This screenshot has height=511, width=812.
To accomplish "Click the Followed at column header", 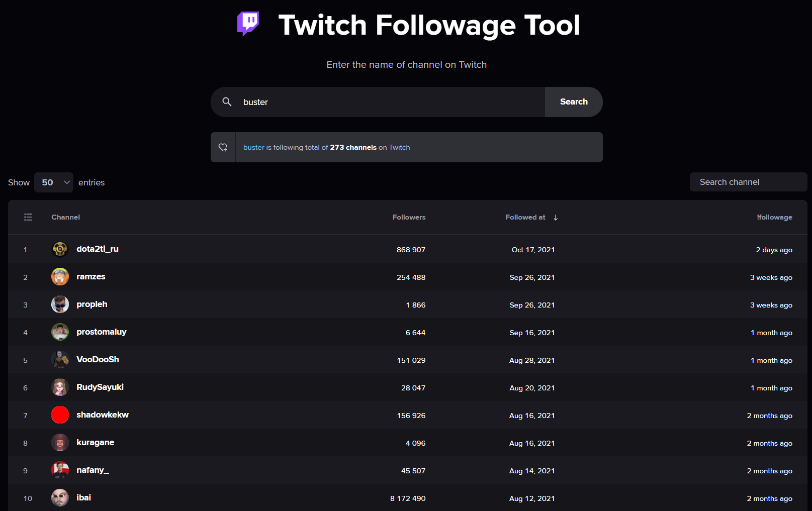I will [x=525, y=217].
